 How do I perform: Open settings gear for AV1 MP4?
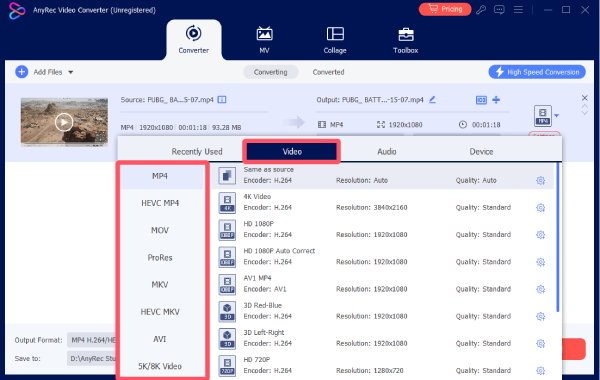point(540,289)
